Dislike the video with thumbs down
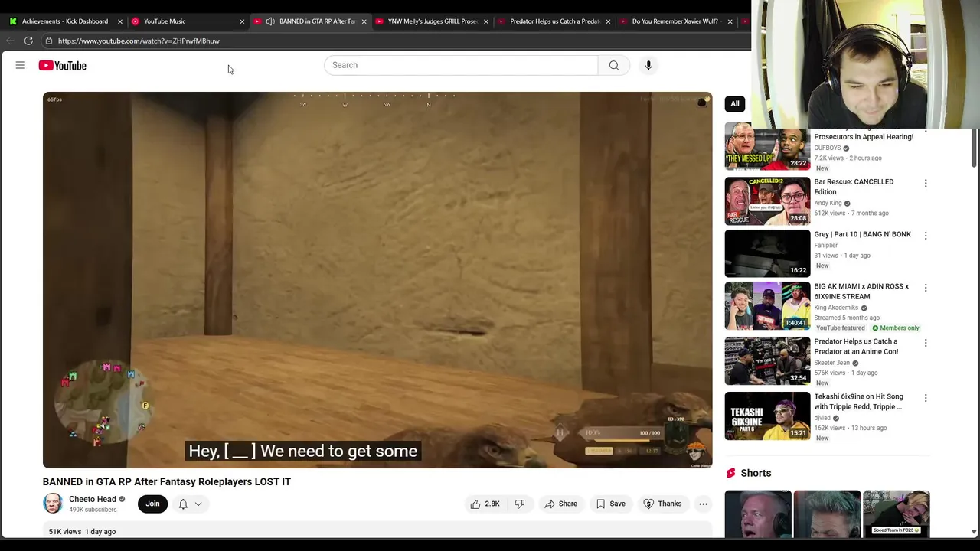 click(520, 504)
